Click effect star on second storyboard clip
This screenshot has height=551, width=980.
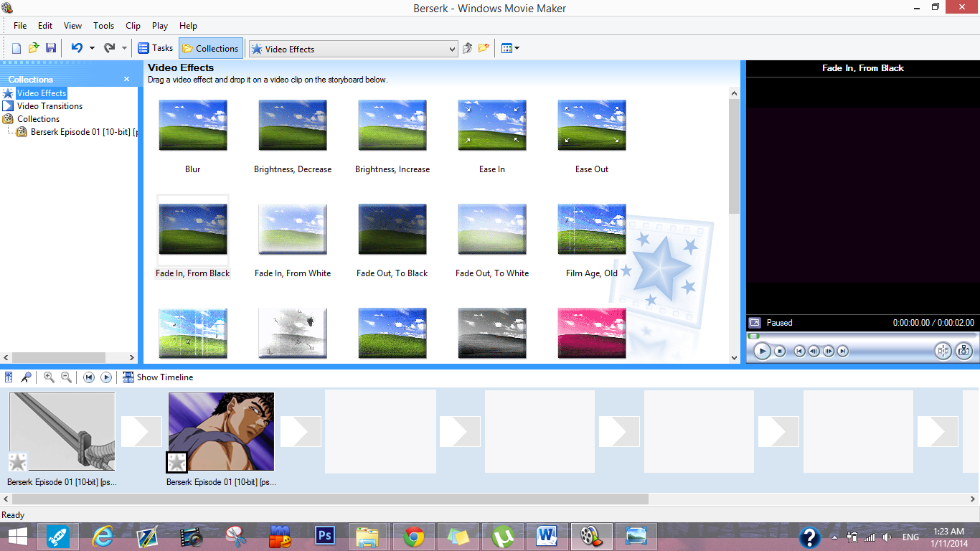(x=176, y=462)
